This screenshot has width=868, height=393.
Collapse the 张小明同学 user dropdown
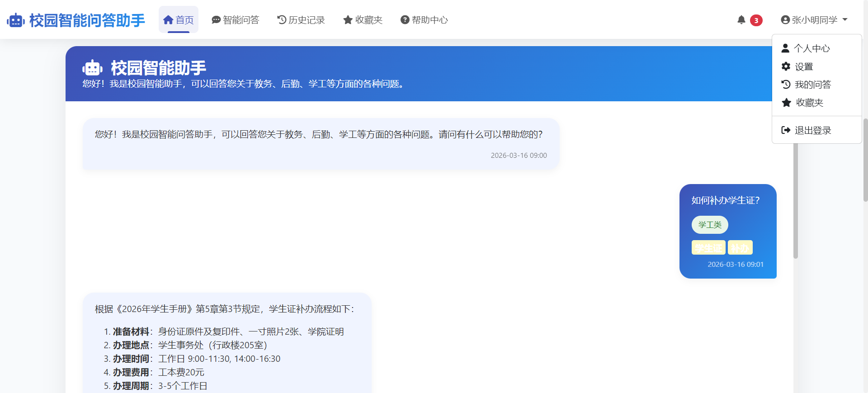[x=814, y=20]
